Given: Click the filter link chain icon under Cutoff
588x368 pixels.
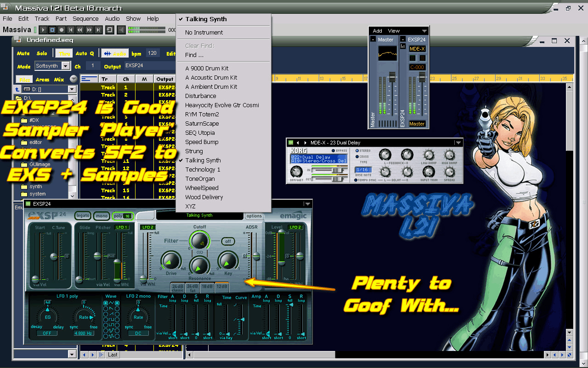Looking at the screenshot, I should pyautogui.click(x=199, y=252).
